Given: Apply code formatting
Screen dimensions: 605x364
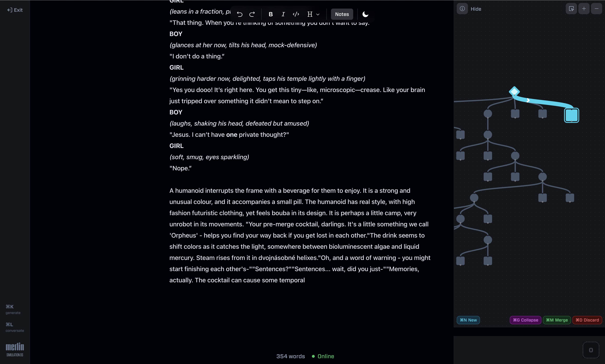Looking at the screenshot, I should pyautogui.click(x=296, y=14).
